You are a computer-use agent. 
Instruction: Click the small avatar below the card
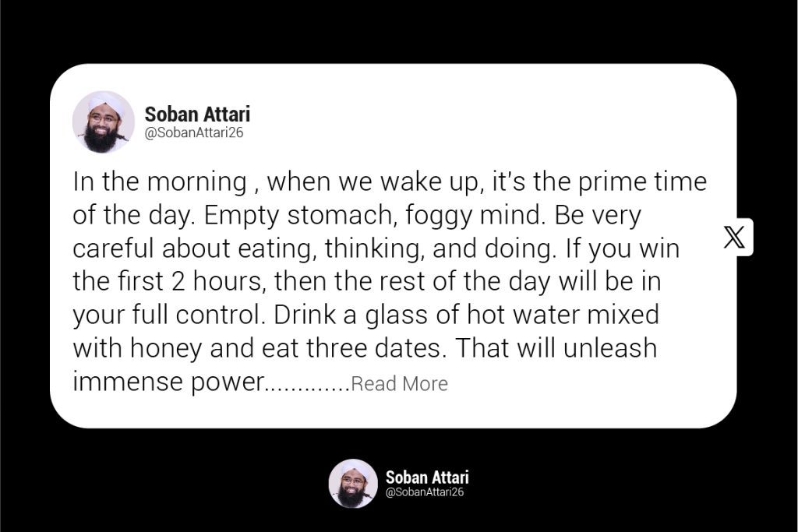tap(353, 483)
